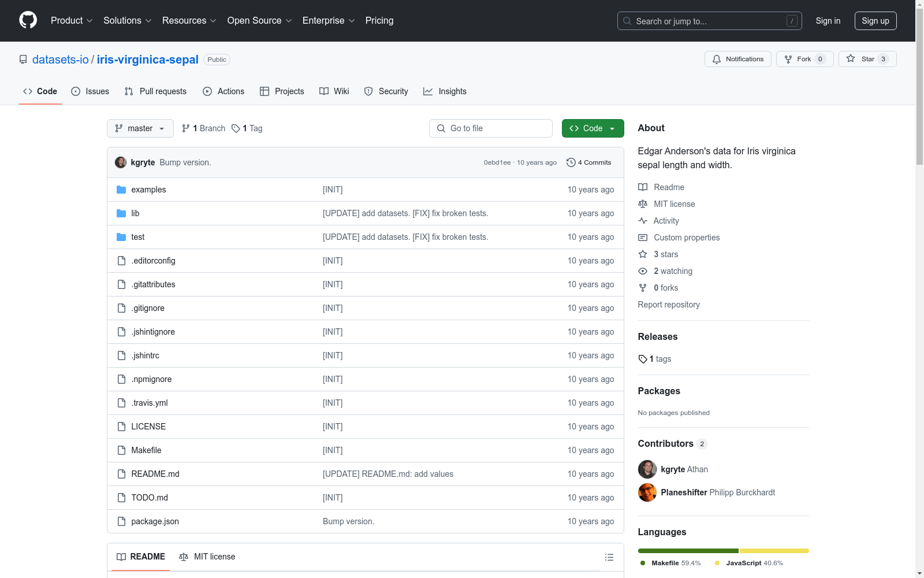Open commit hash 0ebd1ee

pos(497,162)
